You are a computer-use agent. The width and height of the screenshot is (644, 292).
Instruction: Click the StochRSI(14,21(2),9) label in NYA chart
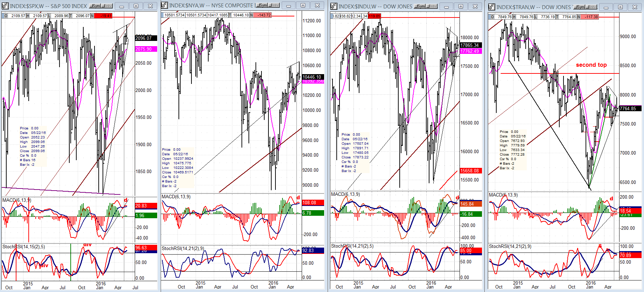click(183, 248)
